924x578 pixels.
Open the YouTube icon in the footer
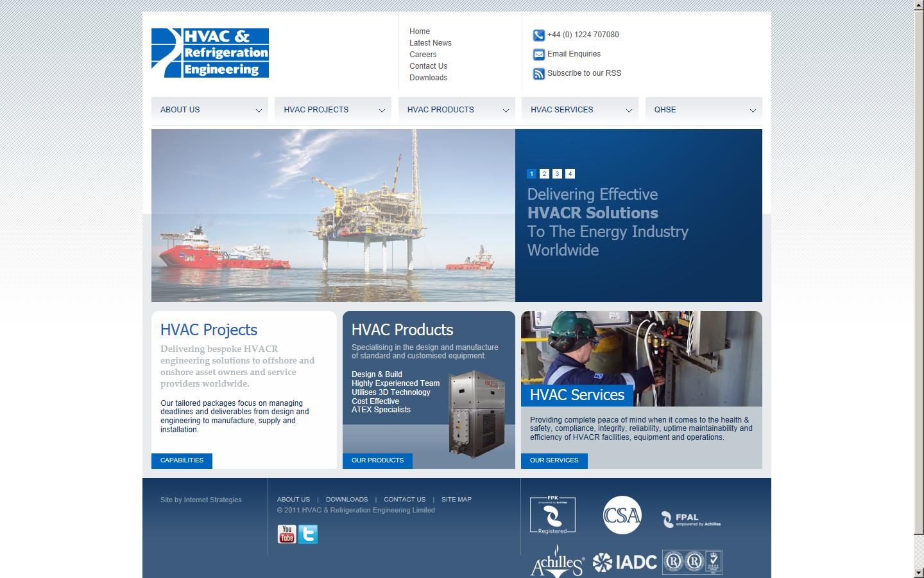click(286, 534)
